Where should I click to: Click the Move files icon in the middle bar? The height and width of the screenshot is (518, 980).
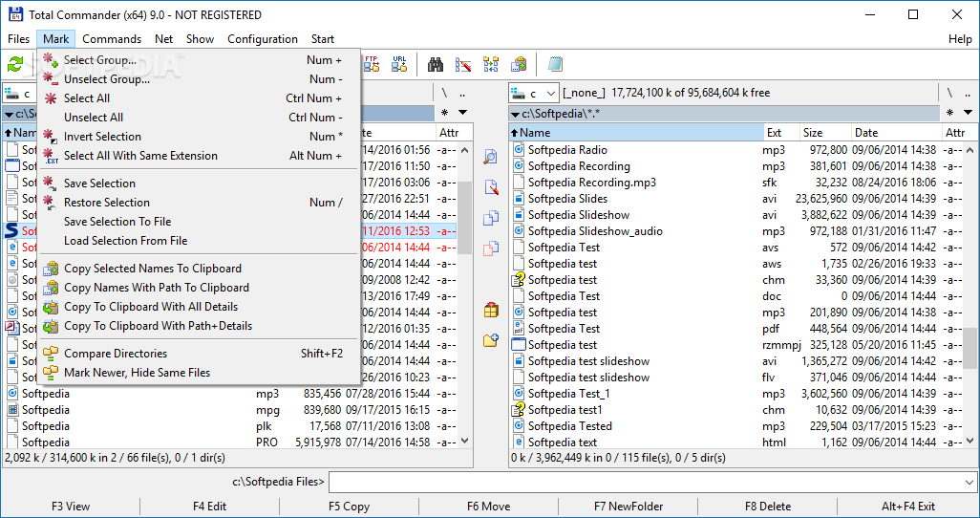coord(491,248)
